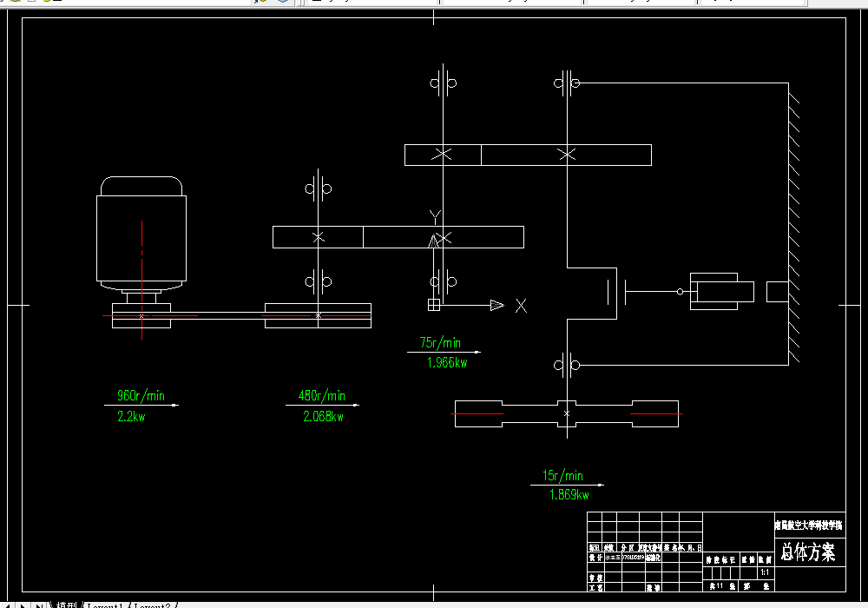
Task: Click the university name text in title block
Action: 809,525
